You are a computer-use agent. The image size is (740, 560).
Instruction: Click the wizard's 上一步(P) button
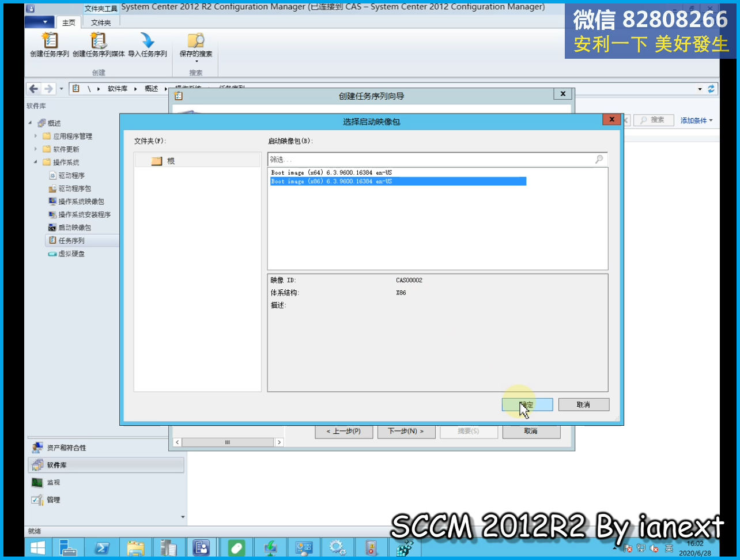click(x=344, y=431)
